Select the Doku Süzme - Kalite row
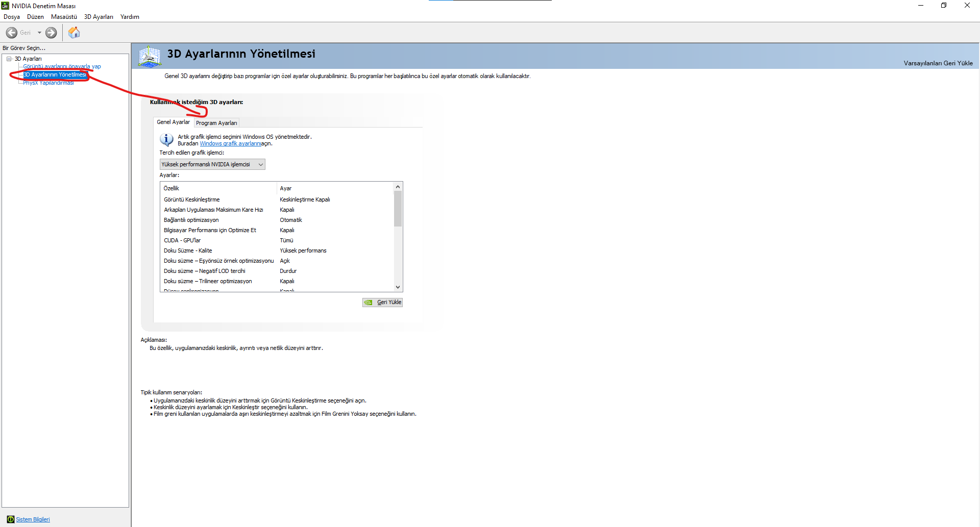Screen dimensions: 980x527 coord(277,250)
